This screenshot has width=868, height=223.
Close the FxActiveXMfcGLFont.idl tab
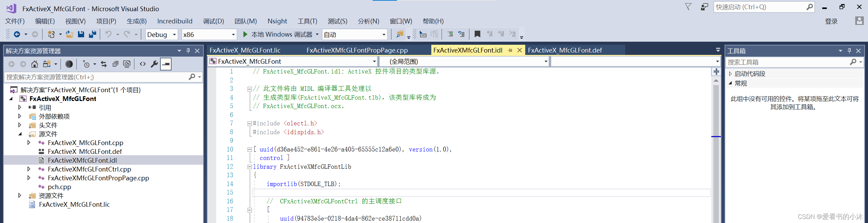coord(519,50)
